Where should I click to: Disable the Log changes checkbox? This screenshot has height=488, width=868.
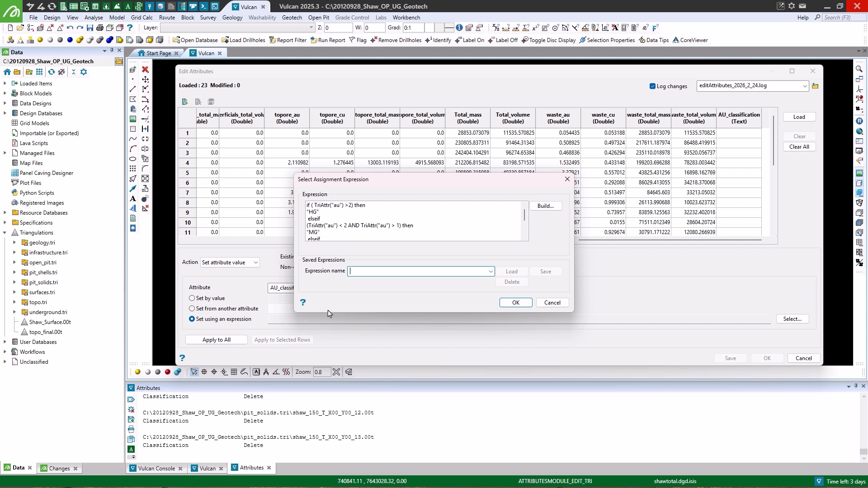pyautogui.click(x=652, y=86)
